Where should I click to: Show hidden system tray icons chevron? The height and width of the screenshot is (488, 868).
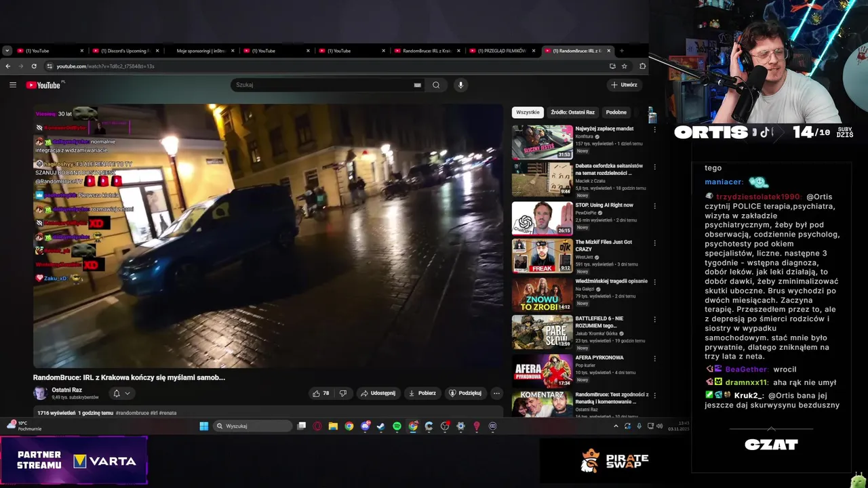616,426
